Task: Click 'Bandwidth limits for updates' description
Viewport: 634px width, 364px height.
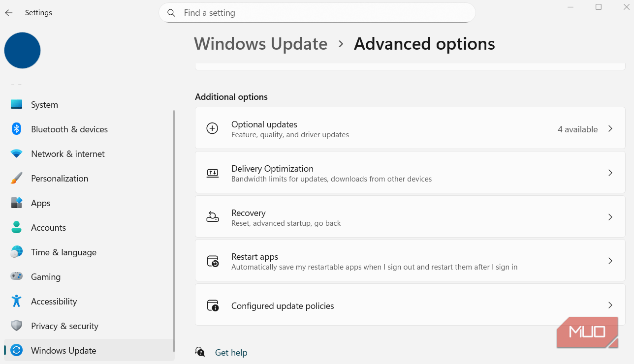Action: (x=331, y=179)
